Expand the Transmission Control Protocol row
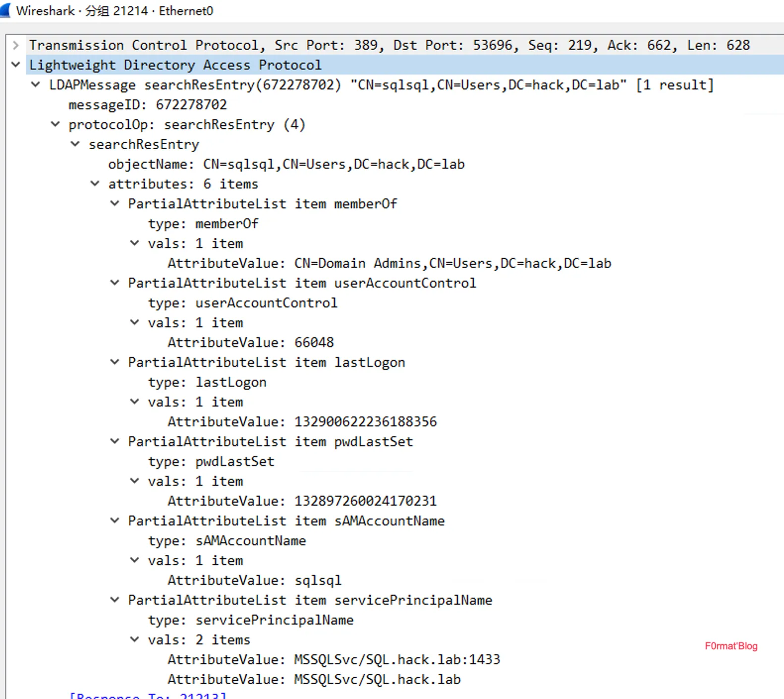This screenshot has height=699, width=784. pyautogui.click(x=16, y=46)
